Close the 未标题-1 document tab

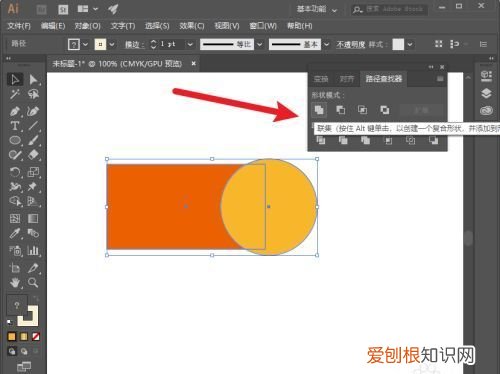click(194, 63)
